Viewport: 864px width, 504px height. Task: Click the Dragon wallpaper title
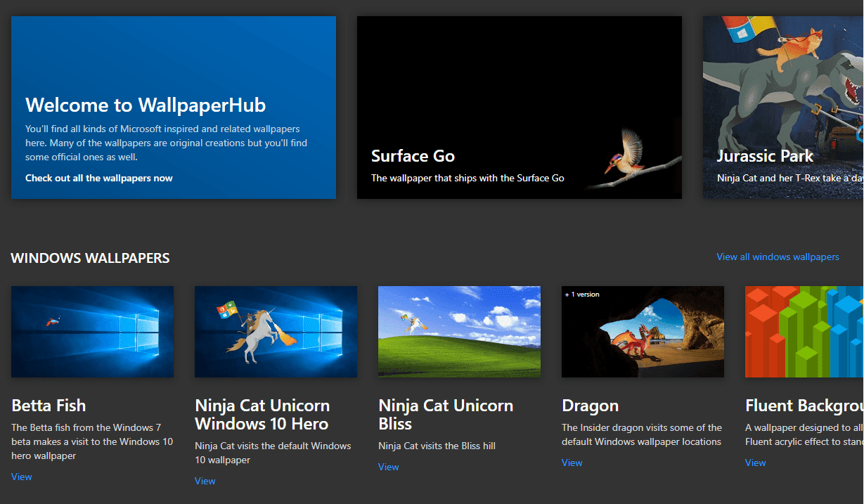[x=590, y=406]
